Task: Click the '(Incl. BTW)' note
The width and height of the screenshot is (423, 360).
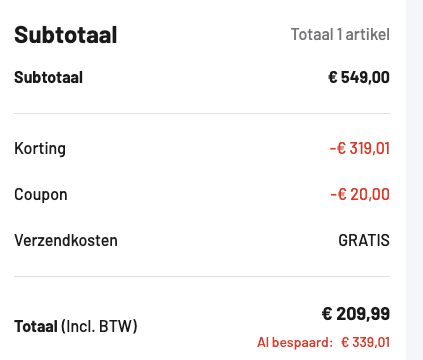Action: (x=99, y=326)
